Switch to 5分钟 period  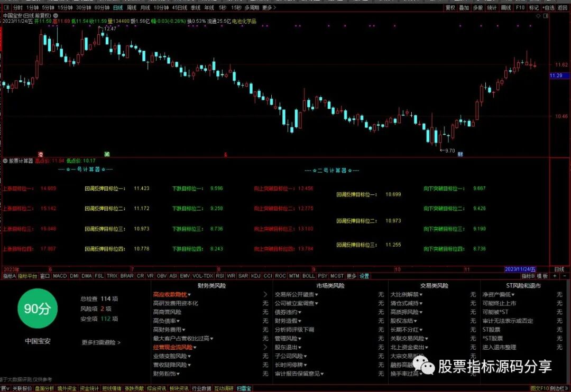(48, 7)
